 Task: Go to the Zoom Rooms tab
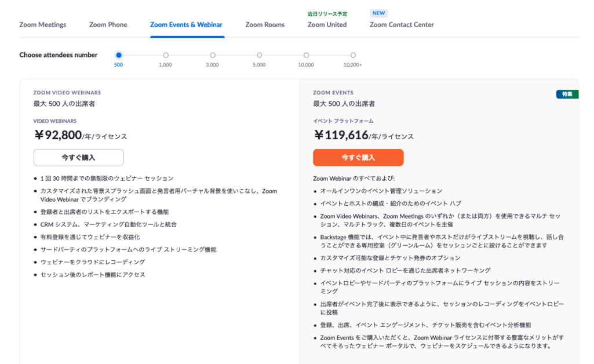(265, 25)
